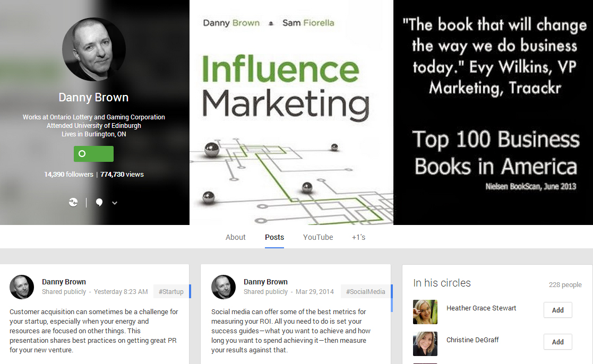Start a Hangout via the speech bubble icon
The width and height of the screenshot is (593, 364).
[99, 202]
